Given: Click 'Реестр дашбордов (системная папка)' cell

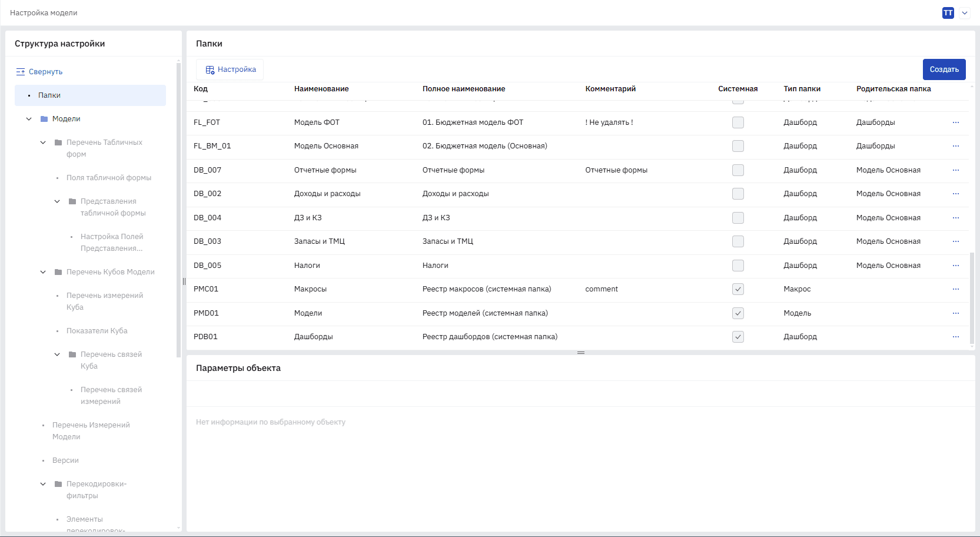Looking at the screenshot, I should (x=490, y=337).
